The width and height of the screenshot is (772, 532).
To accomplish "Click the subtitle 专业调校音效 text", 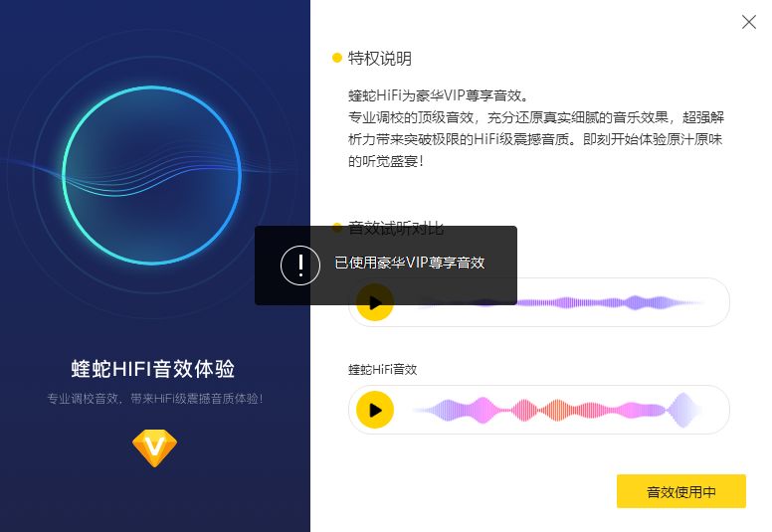I will click(154, 399).
